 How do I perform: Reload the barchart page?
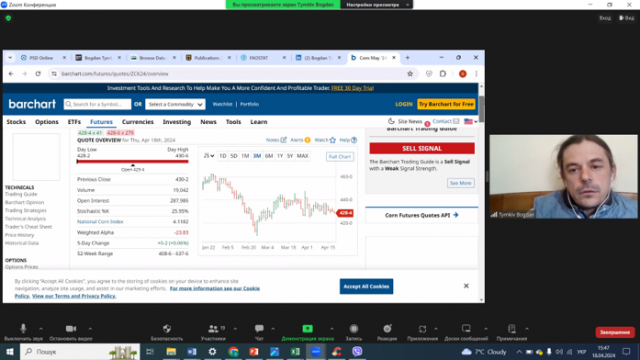38,74
